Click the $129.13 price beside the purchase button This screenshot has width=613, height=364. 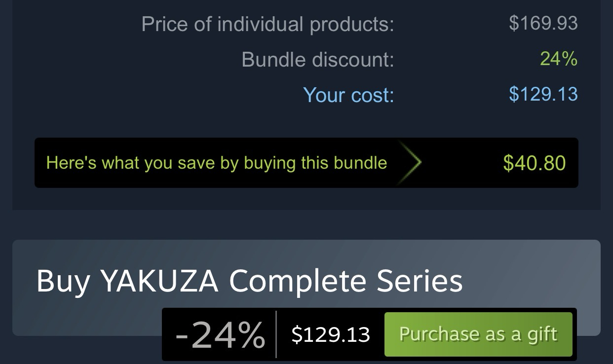pos(330,335)
